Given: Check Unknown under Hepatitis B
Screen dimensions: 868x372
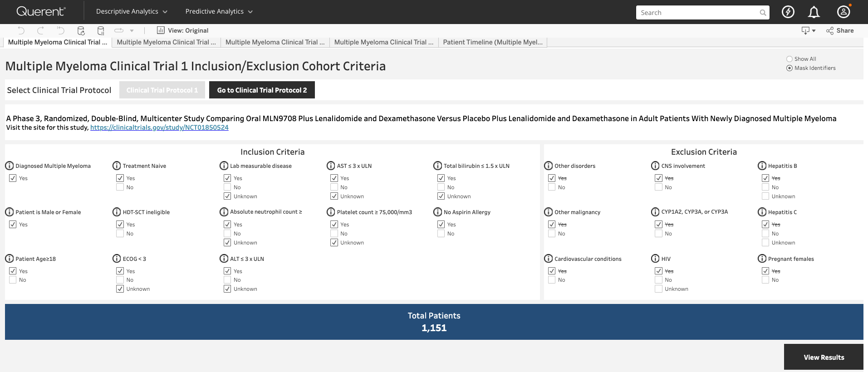Looking at the screenshot, I should tap(765, 196).
